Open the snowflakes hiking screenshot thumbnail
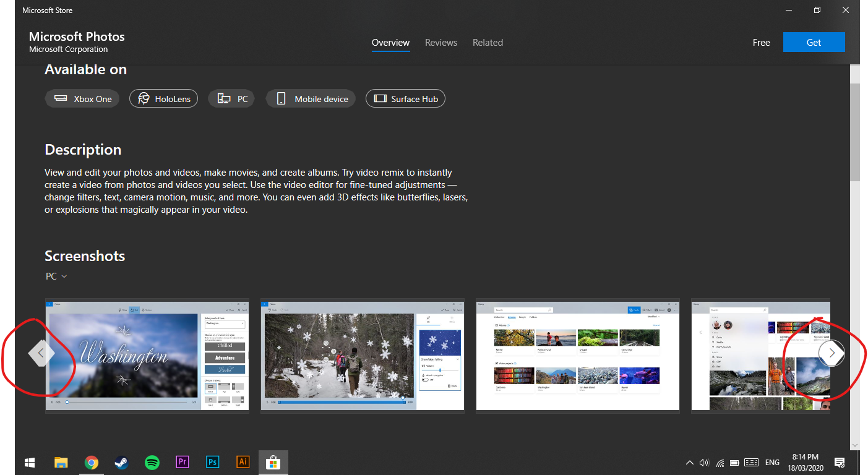This screenshot has width=868, height=475. click(362, 355)
